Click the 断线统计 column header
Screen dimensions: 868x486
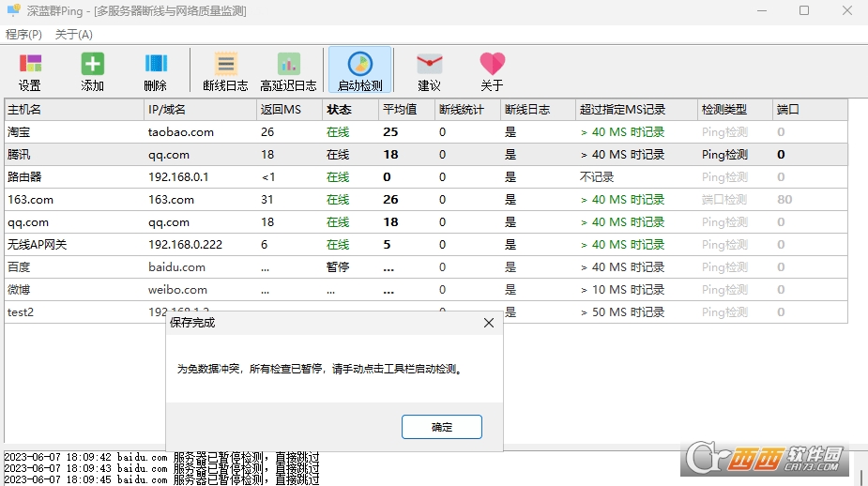click(x=467, y=110)
